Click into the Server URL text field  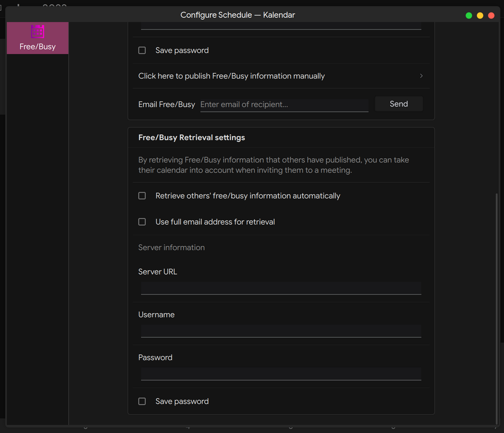click(x=281, y=288)
